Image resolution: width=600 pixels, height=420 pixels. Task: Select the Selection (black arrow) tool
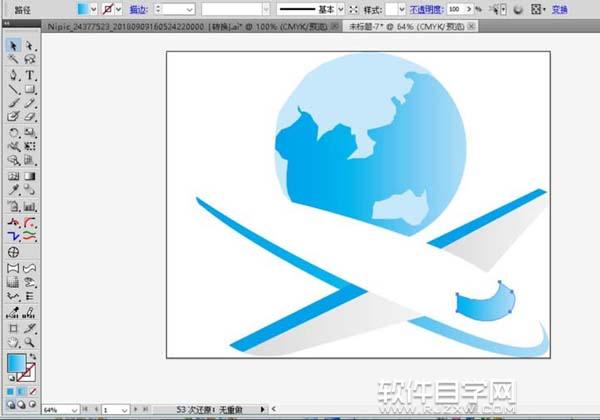(13, 46)
